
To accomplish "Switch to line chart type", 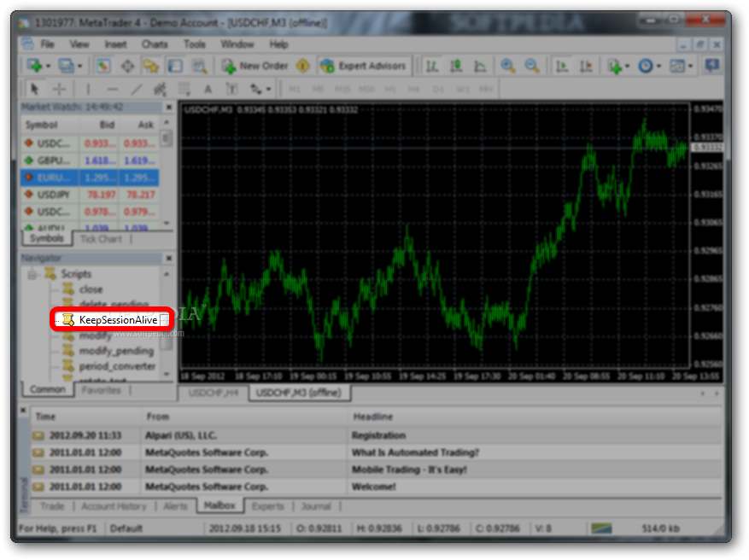I will point(480,66).
